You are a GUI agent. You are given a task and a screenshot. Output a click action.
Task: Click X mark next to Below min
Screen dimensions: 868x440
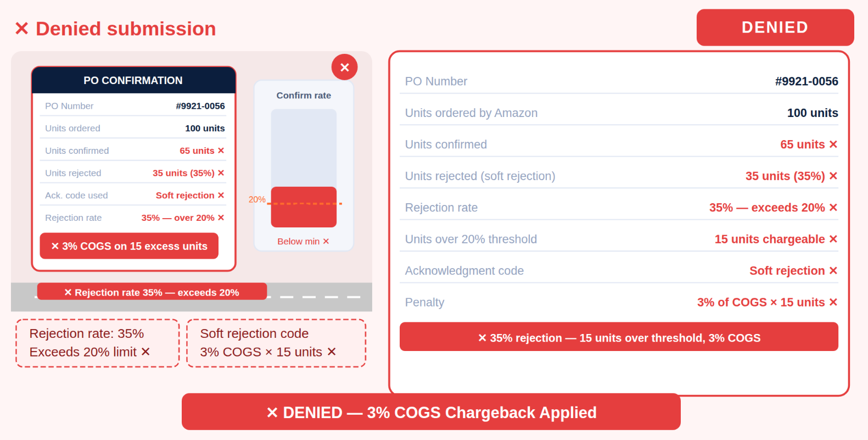(326, 241)
